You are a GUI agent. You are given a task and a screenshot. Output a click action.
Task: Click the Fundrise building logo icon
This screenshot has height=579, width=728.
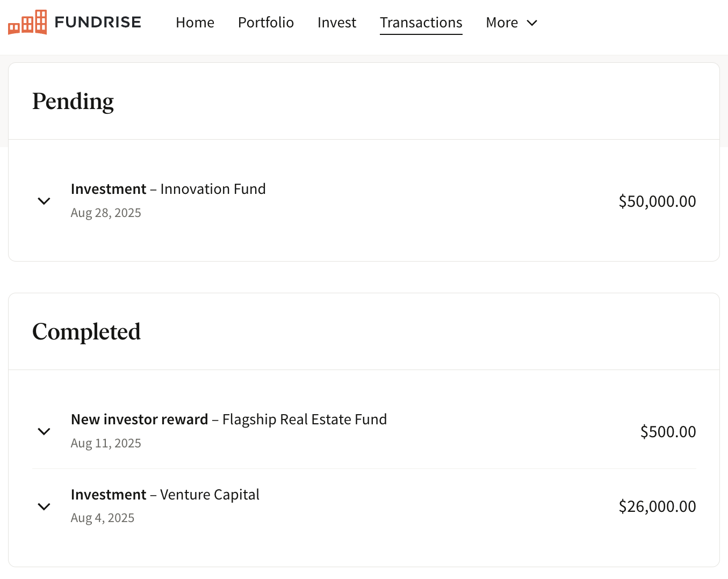(27, 23)
